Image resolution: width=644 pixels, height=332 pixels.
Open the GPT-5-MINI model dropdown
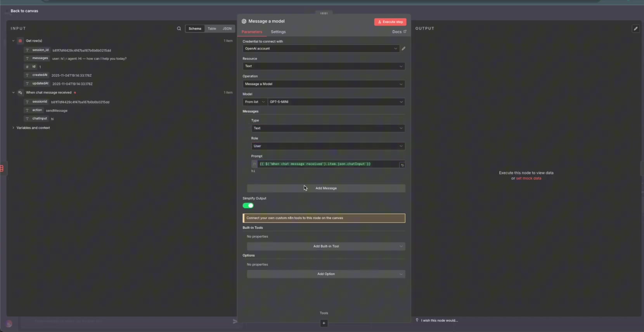336,102
